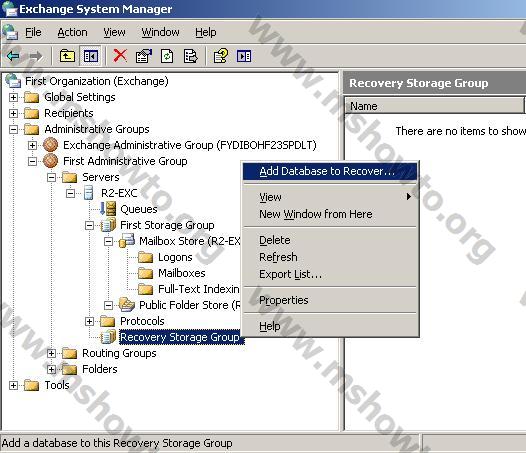Choose Help in the context menu
The height and width of the screenshot is (453, 526).
click(x=330, y=326)
